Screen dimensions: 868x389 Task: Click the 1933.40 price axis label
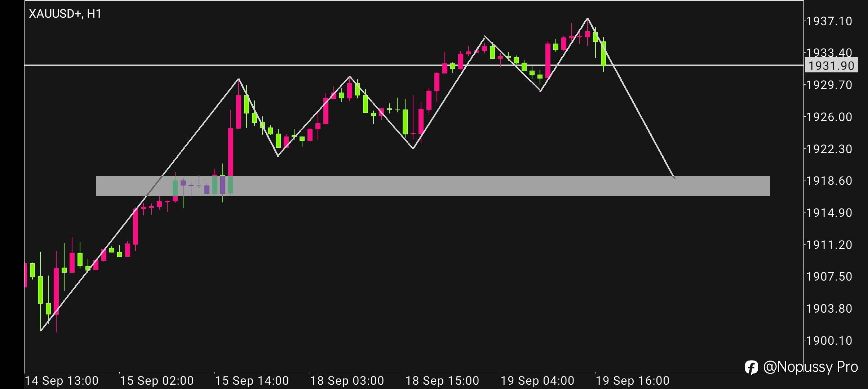tap(829, 53)
